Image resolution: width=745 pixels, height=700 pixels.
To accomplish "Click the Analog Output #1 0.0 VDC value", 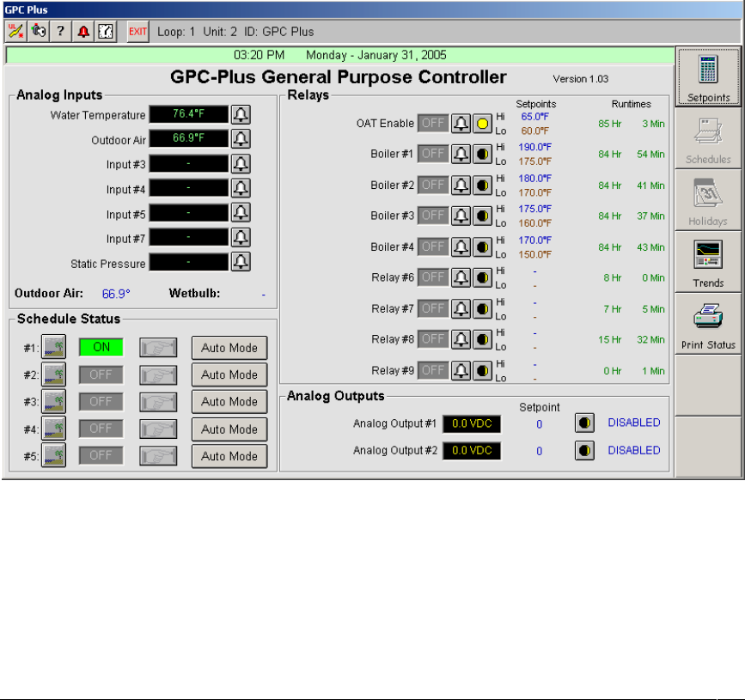I will [472, 423].
